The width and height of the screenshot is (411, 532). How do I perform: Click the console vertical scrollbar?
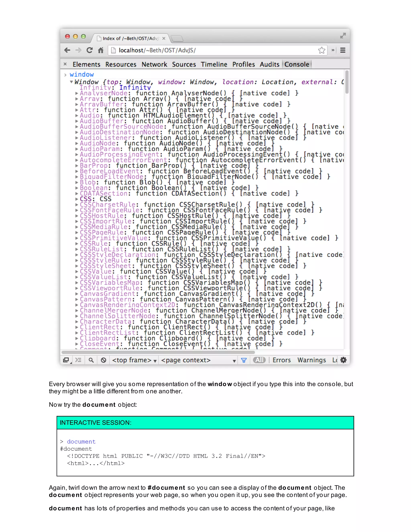347,82
